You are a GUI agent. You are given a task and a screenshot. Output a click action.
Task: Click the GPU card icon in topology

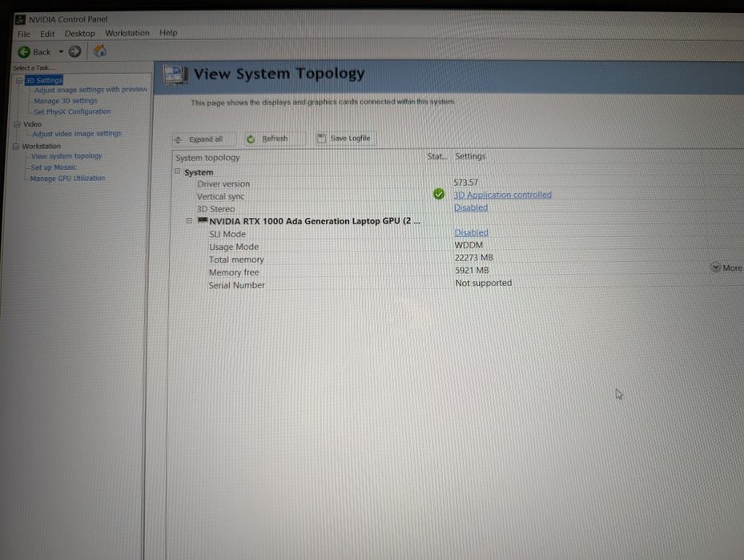click(x=203, y=220)
